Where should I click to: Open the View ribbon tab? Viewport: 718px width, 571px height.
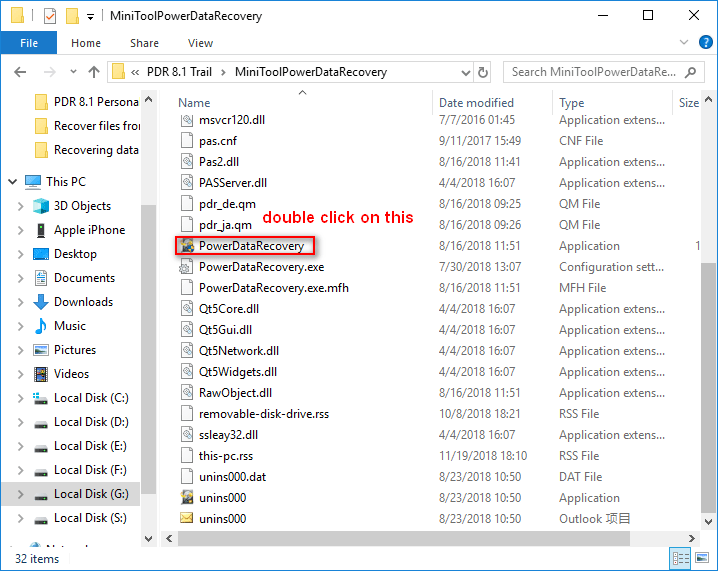pyautogui.click(x=200, y=43)
